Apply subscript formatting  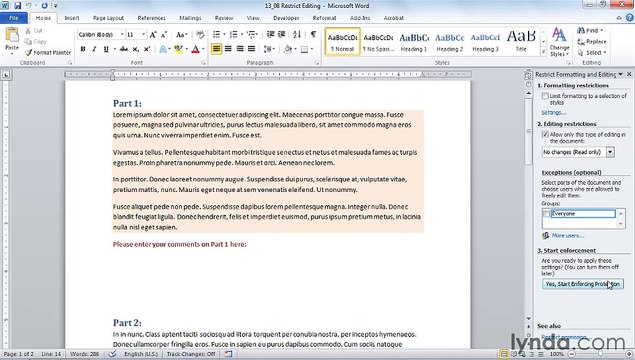coord(136,49)
